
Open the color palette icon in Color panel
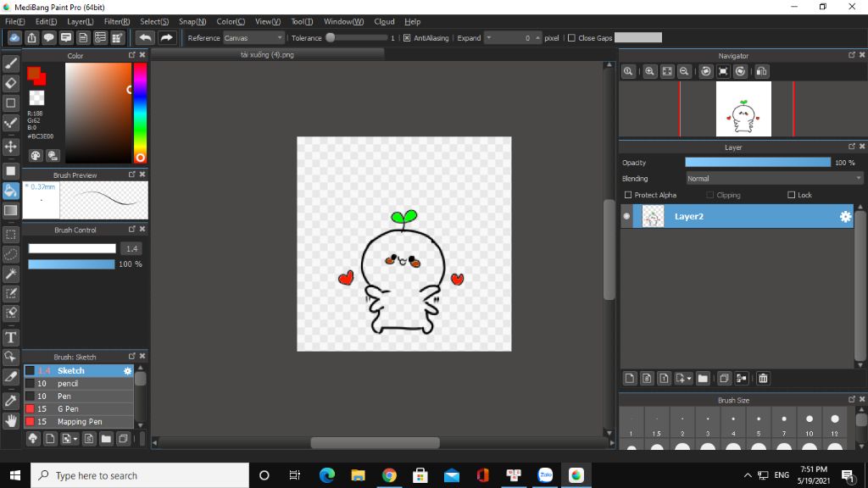coord(36,156)
